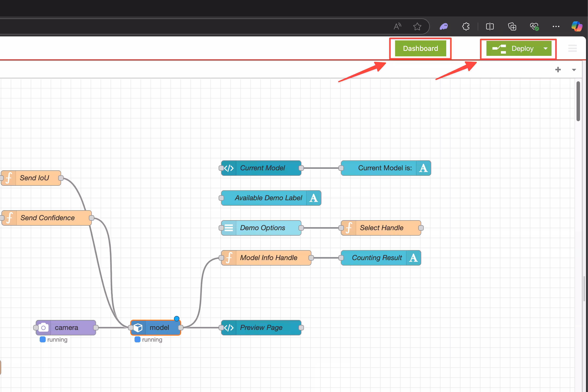
Task: Click the Preview Page code-bracket icon
Action: coord(229,327)
